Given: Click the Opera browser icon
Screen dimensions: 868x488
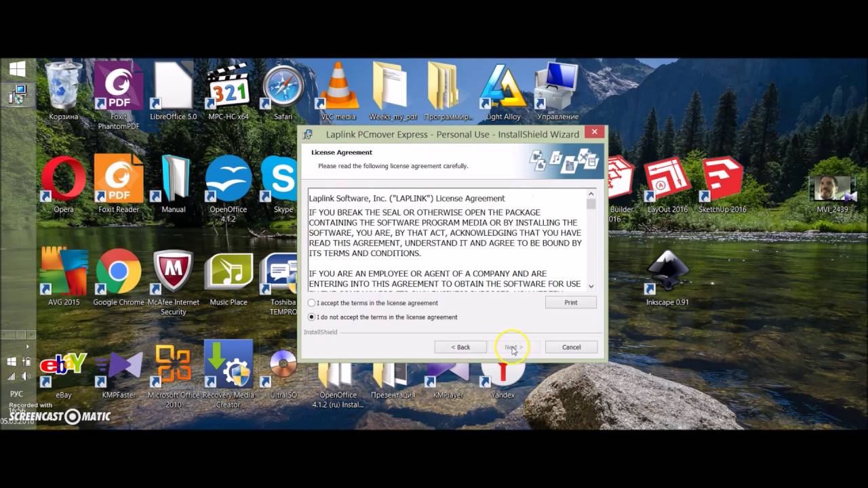Looking at the screenshot, I should 64,179.
